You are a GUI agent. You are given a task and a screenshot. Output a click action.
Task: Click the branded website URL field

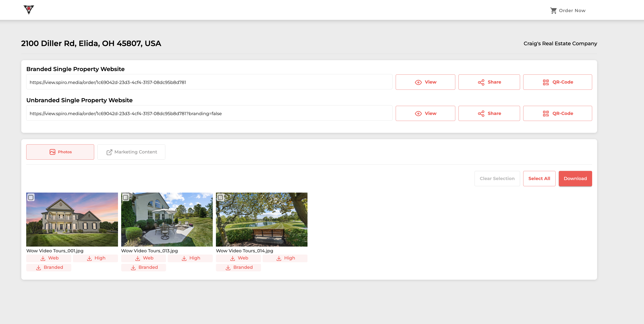coord(209,82)
